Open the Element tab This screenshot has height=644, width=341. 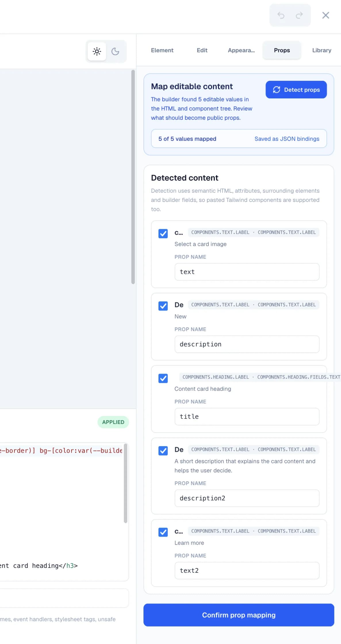click(162, 50)
